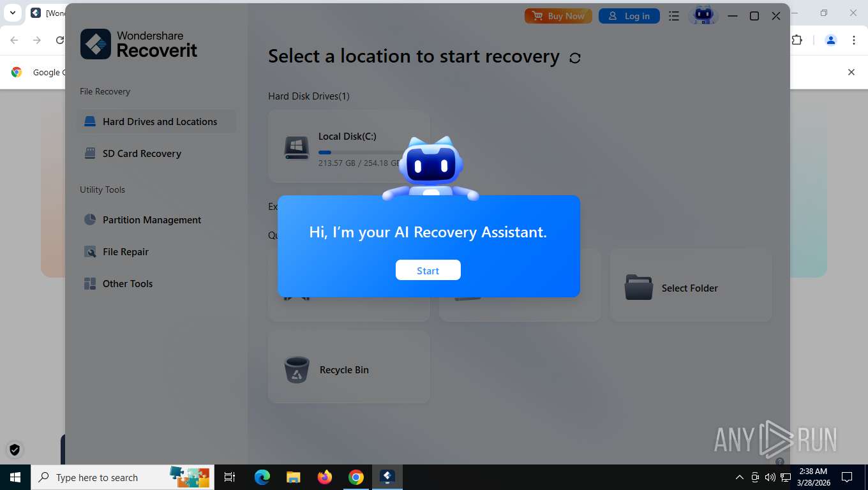Open Task View on the taskbar
The height and width of the screenshot is (490, 868).
230,477
